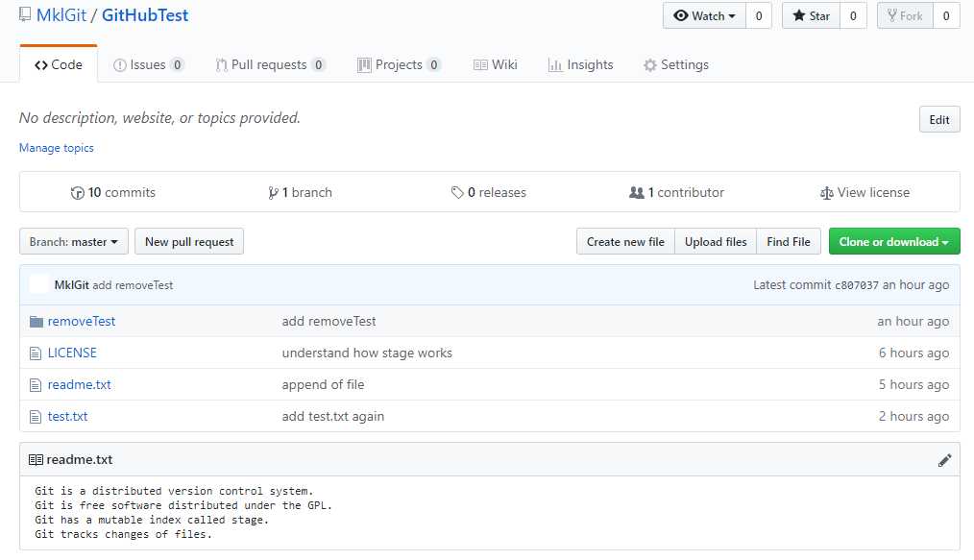Go to the Insights tab
Image resolution: width=974 pixels, height=560 pixels.
[x=581, y=65]
